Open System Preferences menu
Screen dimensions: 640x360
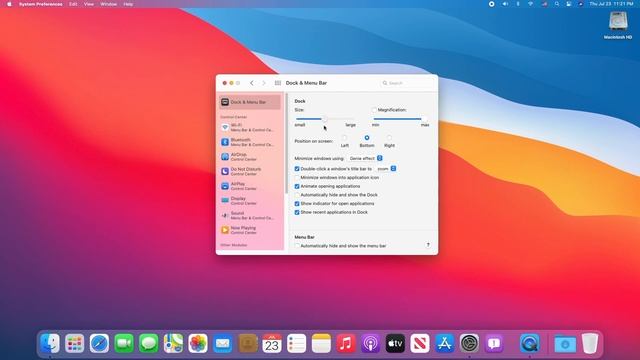[40, 4]
